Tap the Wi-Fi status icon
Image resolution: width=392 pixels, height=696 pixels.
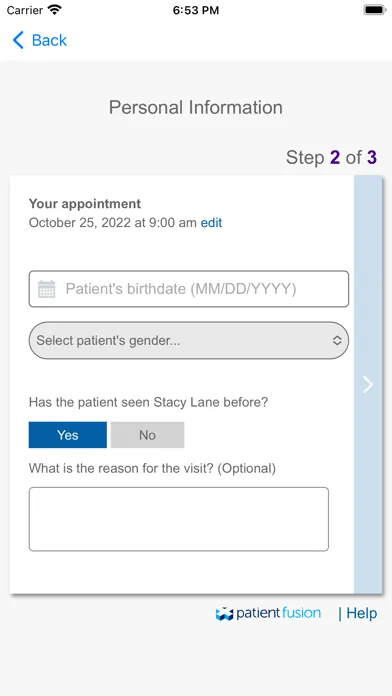(x=55, y=10)
